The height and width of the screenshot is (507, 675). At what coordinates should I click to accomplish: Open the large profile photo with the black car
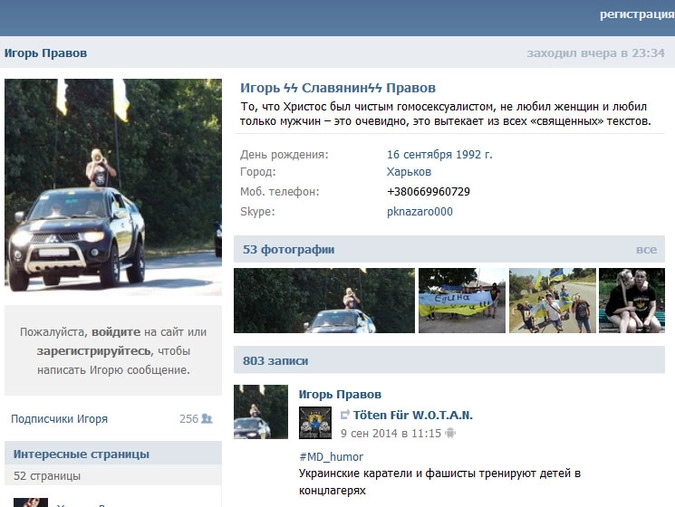click(x=113, y=187)
